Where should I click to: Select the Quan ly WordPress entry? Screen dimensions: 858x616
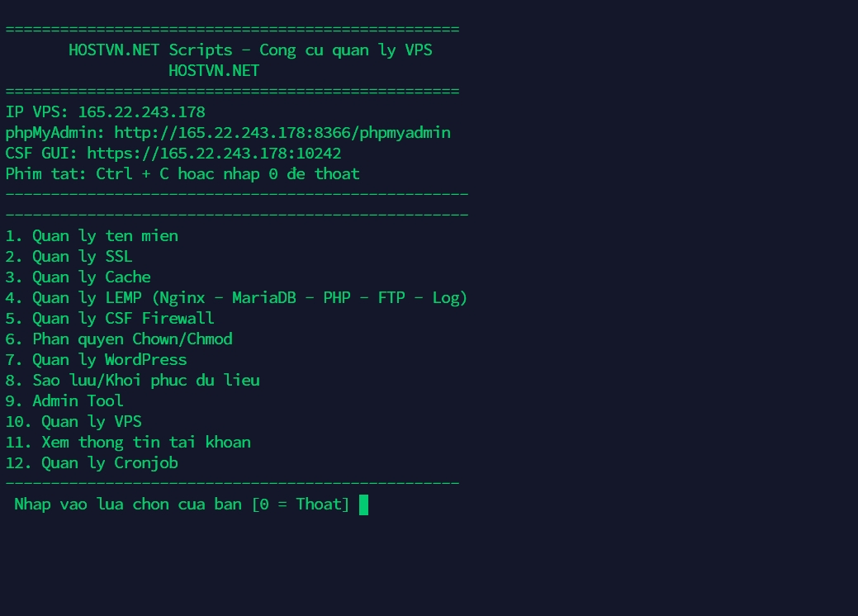click(x=96, y=360)
